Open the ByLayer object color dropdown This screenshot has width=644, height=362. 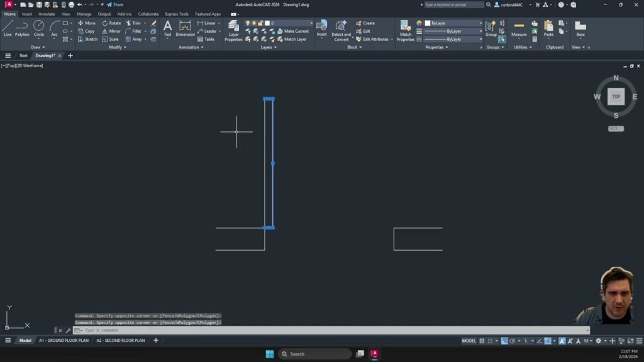point(454,23)
